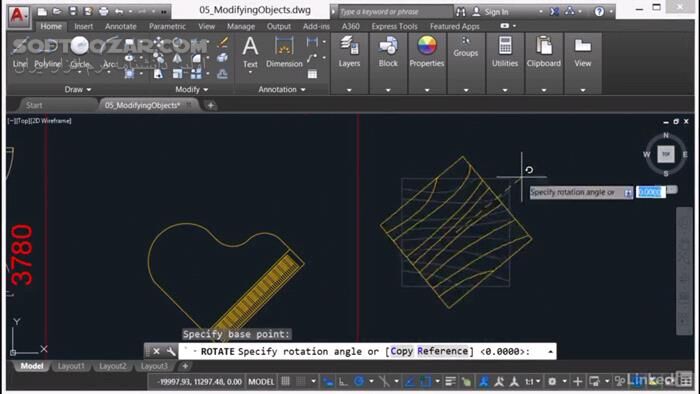The height and width of the screenshot is (394, 700).
Task: Click the TOP face of ViewCube
Action: [x=666, y=154]
